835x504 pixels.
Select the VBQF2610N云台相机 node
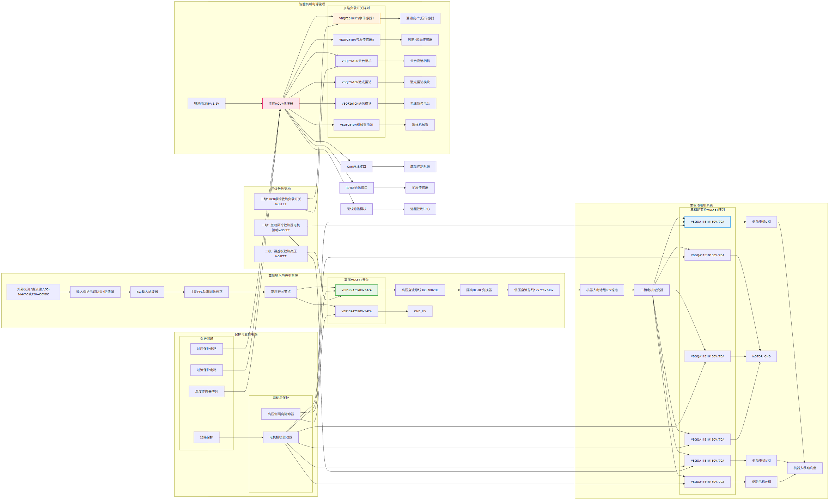(x=356, y=61)
